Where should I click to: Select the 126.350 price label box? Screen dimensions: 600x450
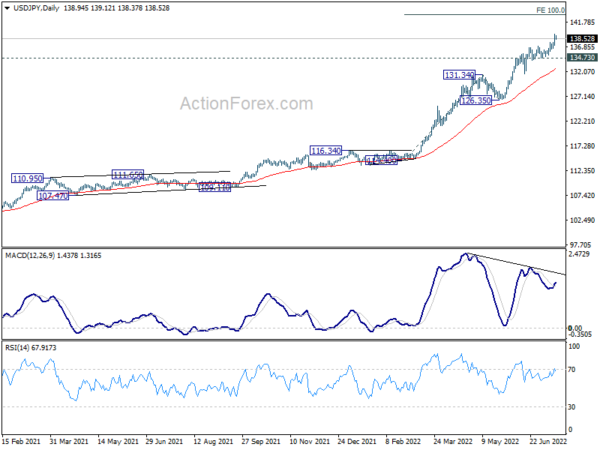(476, 101)
